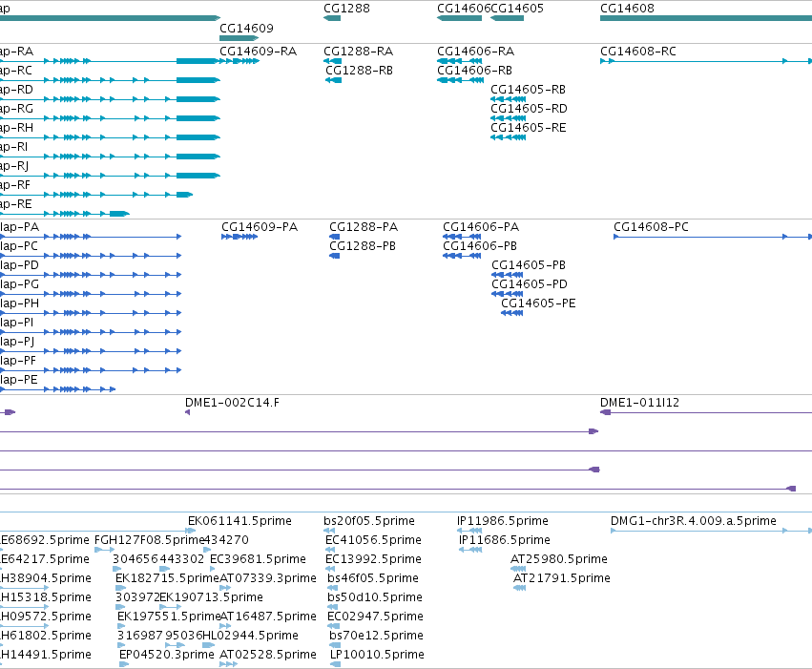The height and width of the screenshot is (669, 812).
Task: Select the CG14608 gene label in top track
Action: pyautogui.click(x=627, y=9)
